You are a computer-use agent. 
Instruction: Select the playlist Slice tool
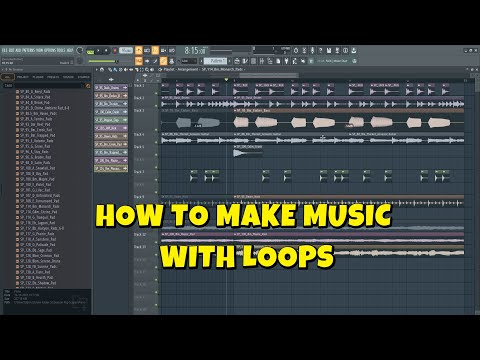(137, 69)
